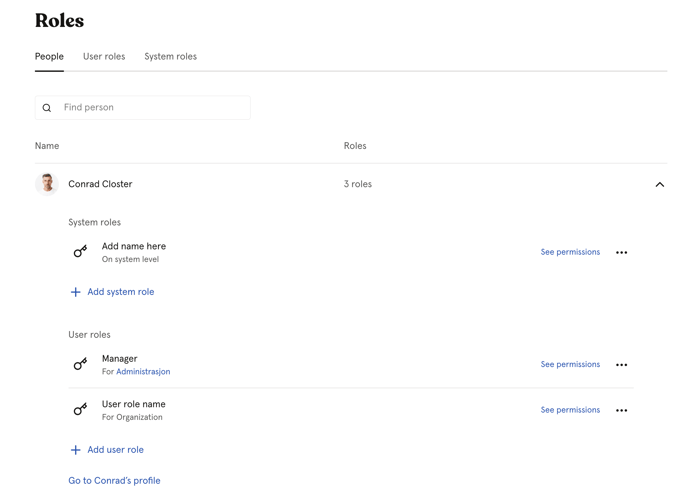
Task: Click the 3 roles count text
Action: tap(358, 184)
